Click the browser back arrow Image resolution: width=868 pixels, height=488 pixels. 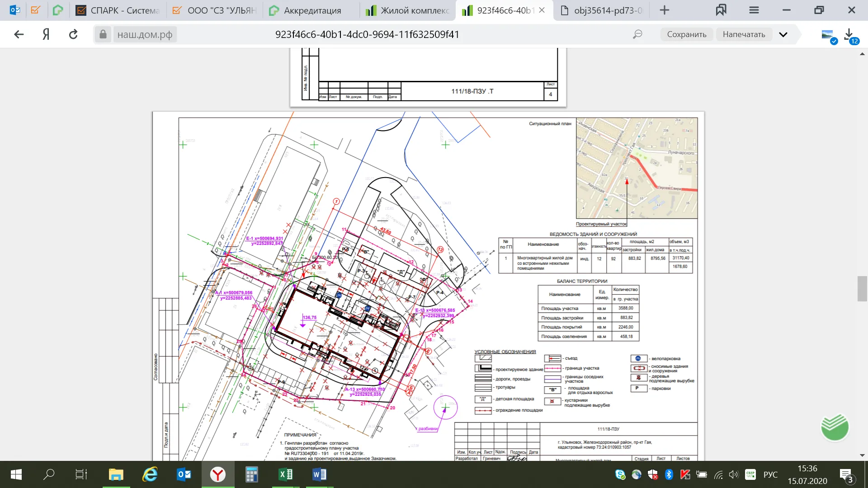pyautogui.click(x=19, y=34)
